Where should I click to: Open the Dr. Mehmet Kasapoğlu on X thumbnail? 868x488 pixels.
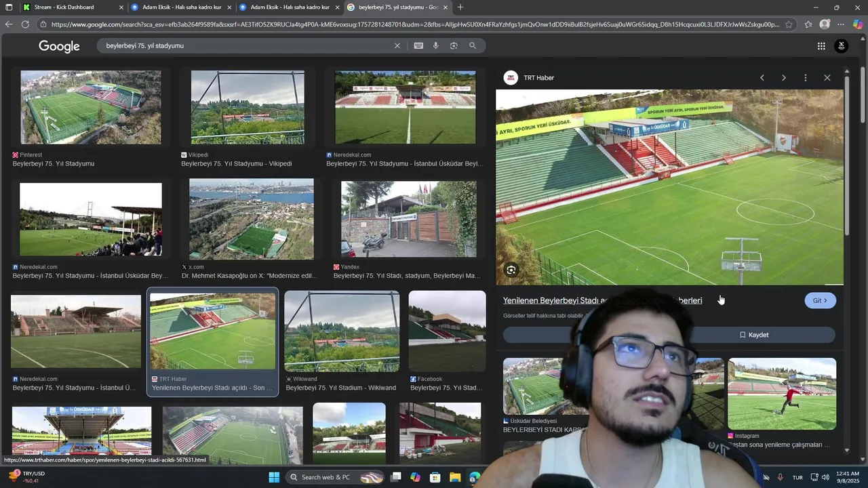pos(252,219)
